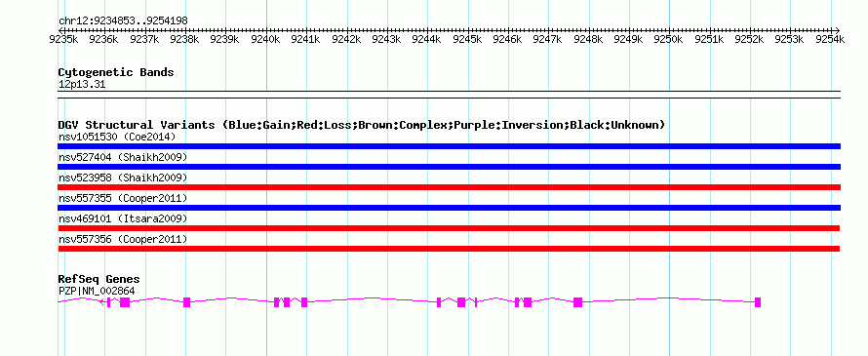Open the PZP|NM_002864 gene label
Screen dimensions: 868x356
97,291
